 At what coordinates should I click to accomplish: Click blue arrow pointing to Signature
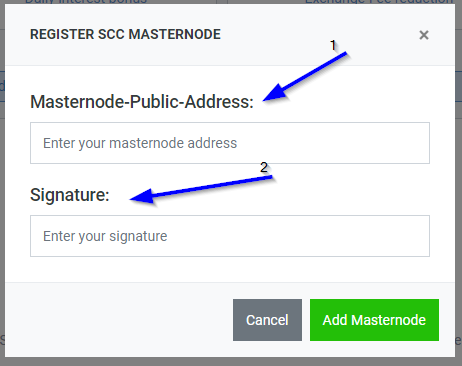[201, 188]
